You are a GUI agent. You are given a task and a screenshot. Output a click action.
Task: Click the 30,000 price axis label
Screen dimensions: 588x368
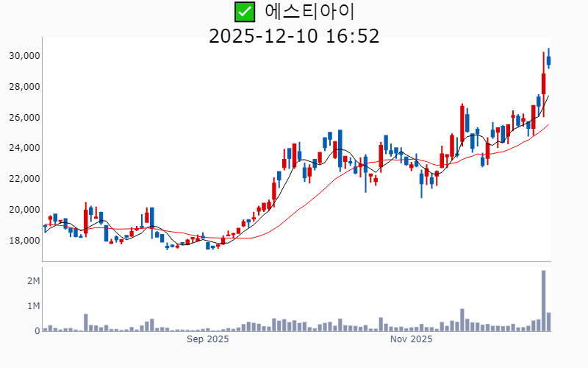(x=24, y=56)
